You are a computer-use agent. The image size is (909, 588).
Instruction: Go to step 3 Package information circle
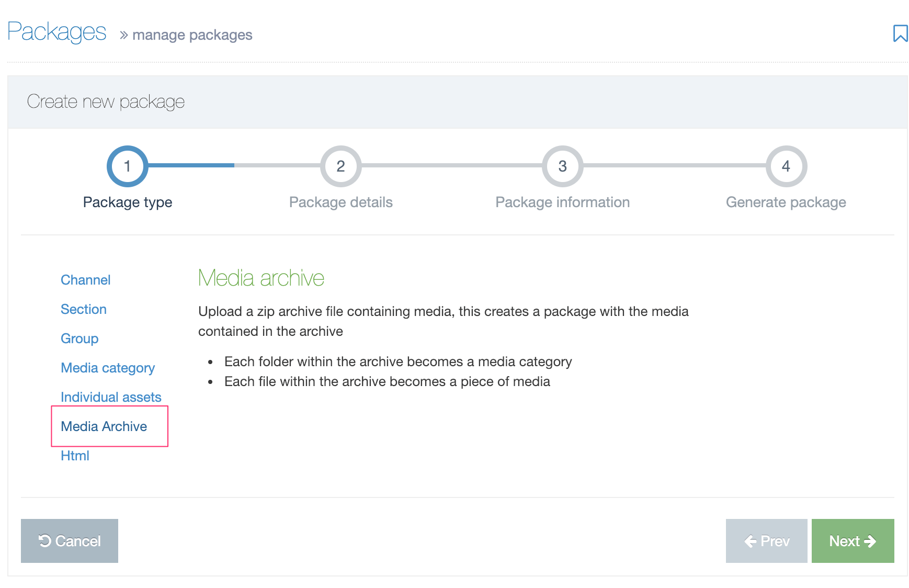pos(562,166)
